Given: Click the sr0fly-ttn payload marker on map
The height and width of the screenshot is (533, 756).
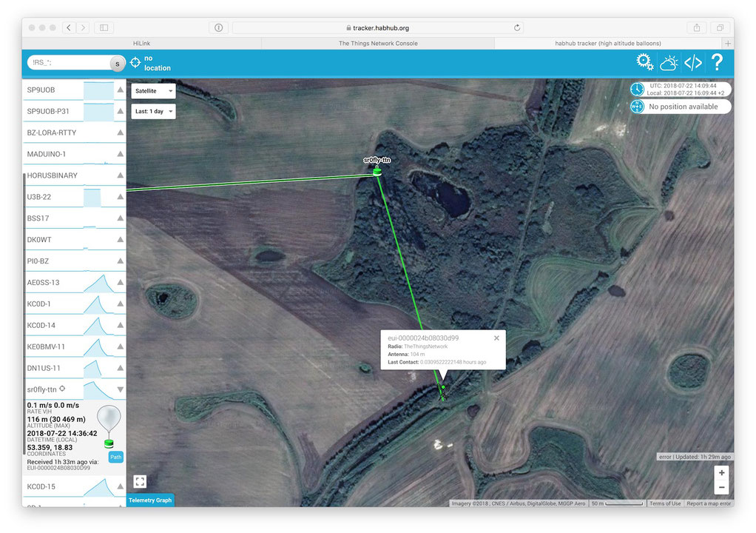Looking at the screenshot, I should click(x=377, y=171).
